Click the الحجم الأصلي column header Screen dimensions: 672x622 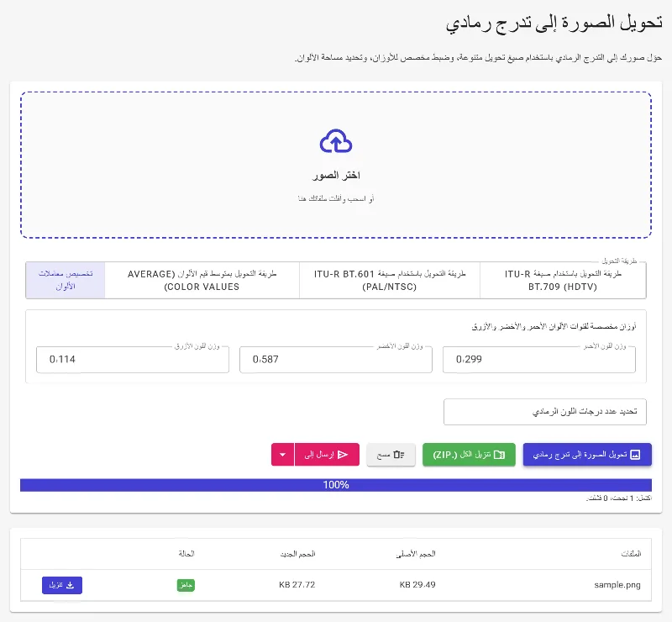[416, 554]
